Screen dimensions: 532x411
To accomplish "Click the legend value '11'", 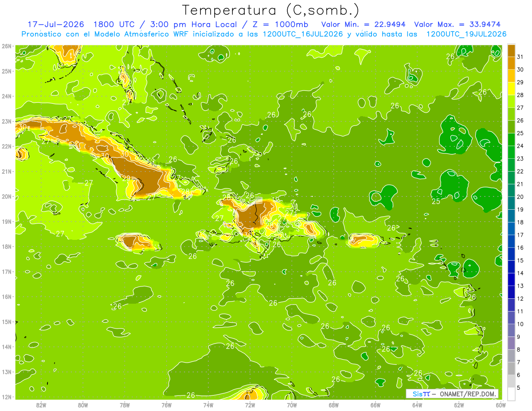I will pos(520,312).
